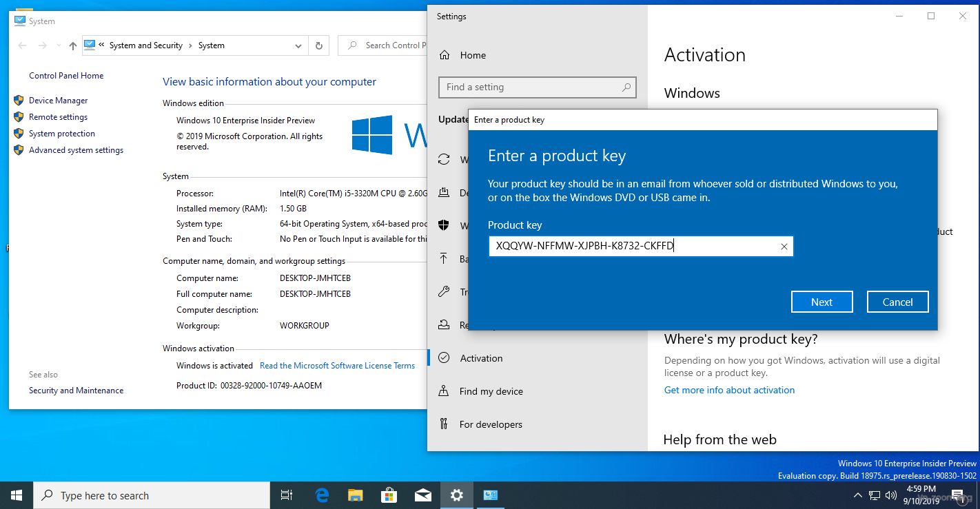
Task: Open Find my device settings page
Action: [491, 391]
